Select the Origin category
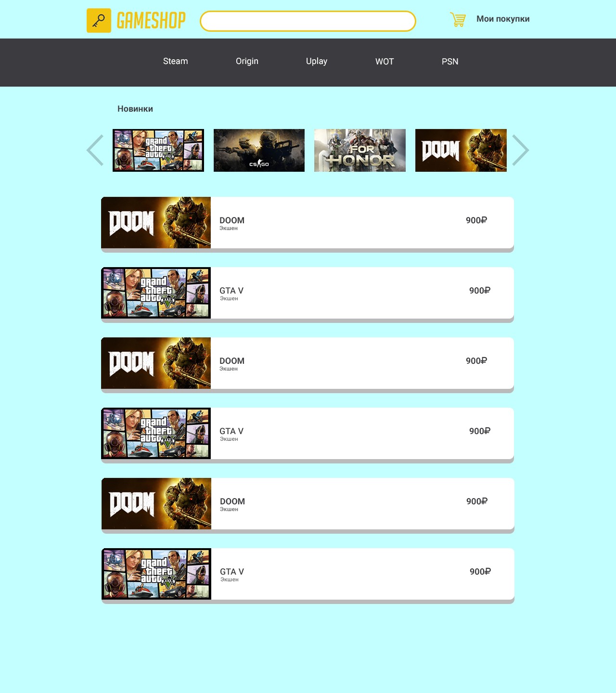This screenshot has height=693, width=616. click(247, 61)
